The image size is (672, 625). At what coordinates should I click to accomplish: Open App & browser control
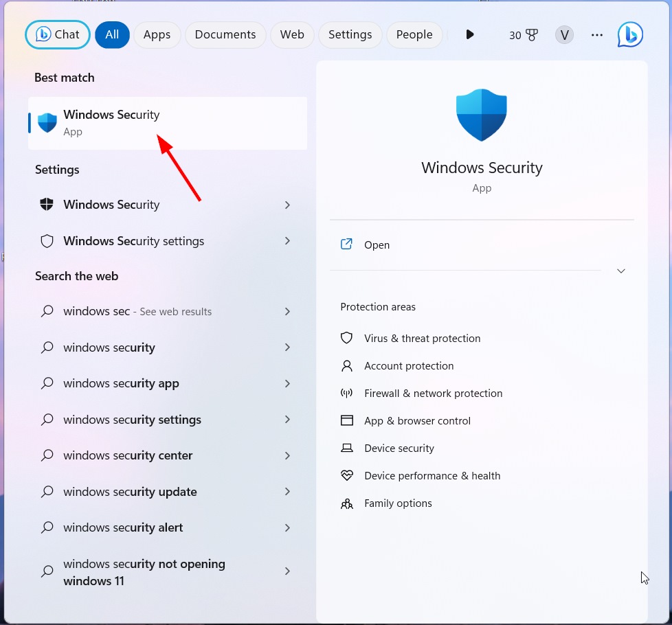(418, 420)
